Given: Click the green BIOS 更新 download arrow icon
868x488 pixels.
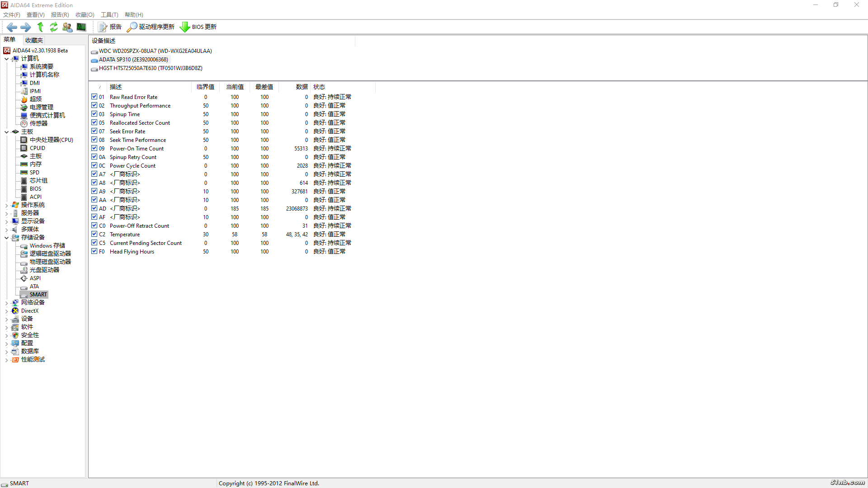Looking at the screenshot, I should tap(184, 27).
